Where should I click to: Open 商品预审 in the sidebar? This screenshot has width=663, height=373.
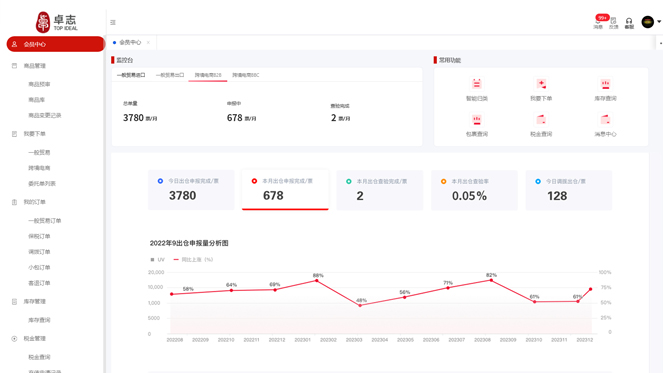pos(39,84)
